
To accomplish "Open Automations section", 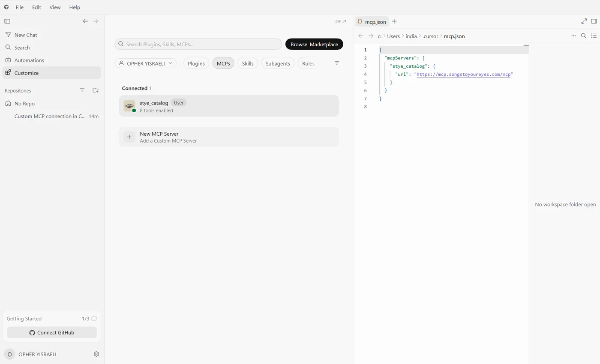I will (51, 60).
